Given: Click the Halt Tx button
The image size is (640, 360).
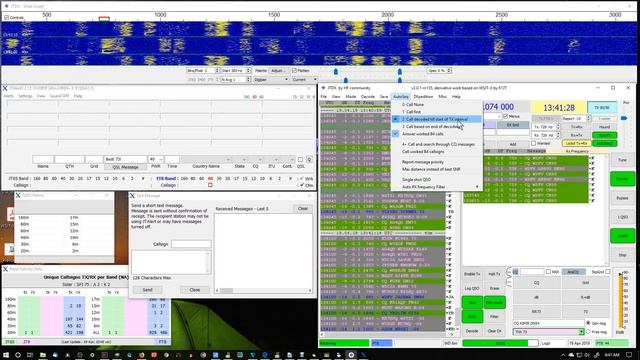Looking at the screenshot, I should click(x=494, y=274).
